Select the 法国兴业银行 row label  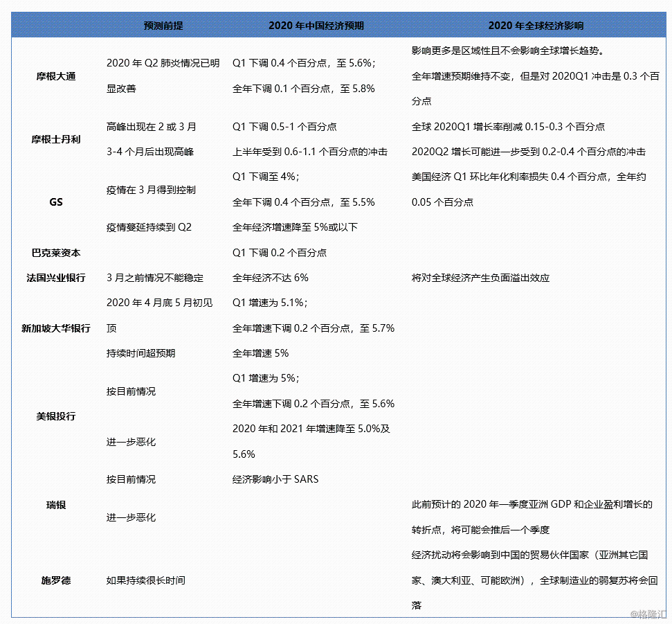point(56,278)
